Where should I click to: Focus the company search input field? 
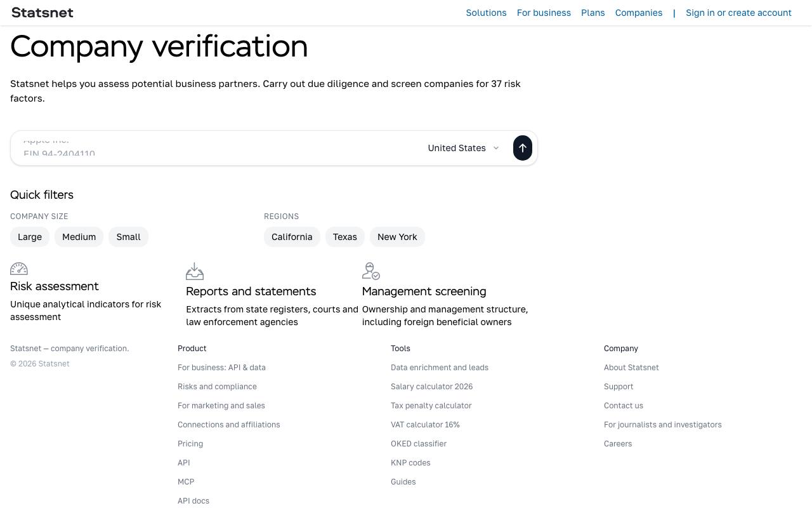click(219, 148)
